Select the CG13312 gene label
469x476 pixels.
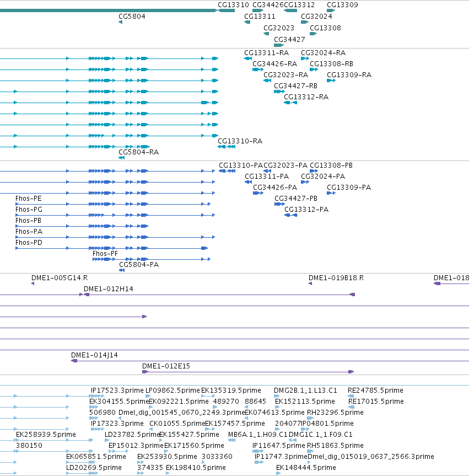[x=299, y=5]
